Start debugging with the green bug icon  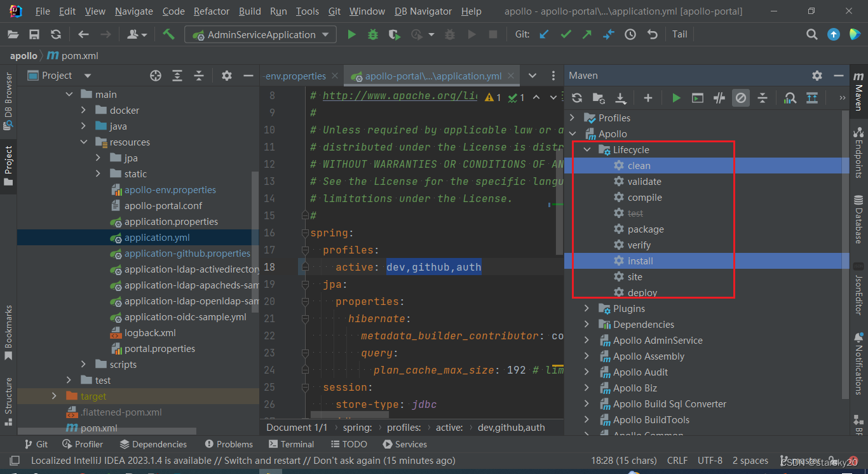[373, 34]
